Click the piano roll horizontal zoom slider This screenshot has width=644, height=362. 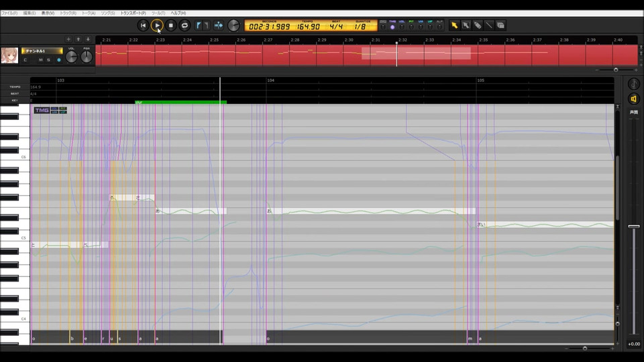click(x=585, y=349)
